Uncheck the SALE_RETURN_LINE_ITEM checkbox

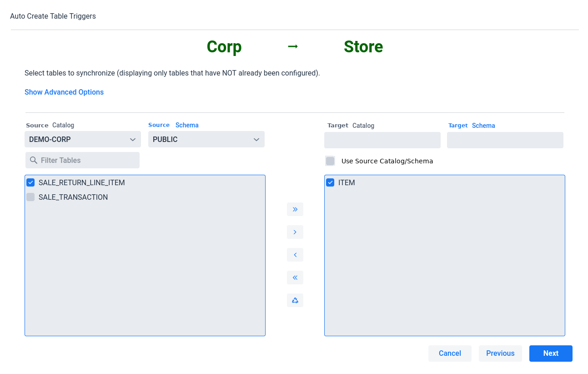coord(30,182)
